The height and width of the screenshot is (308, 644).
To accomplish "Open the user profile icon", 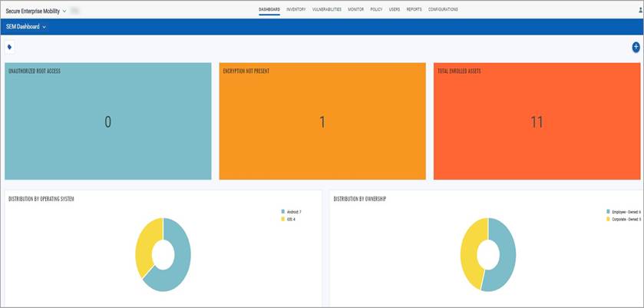I will (x=641, y=10).
